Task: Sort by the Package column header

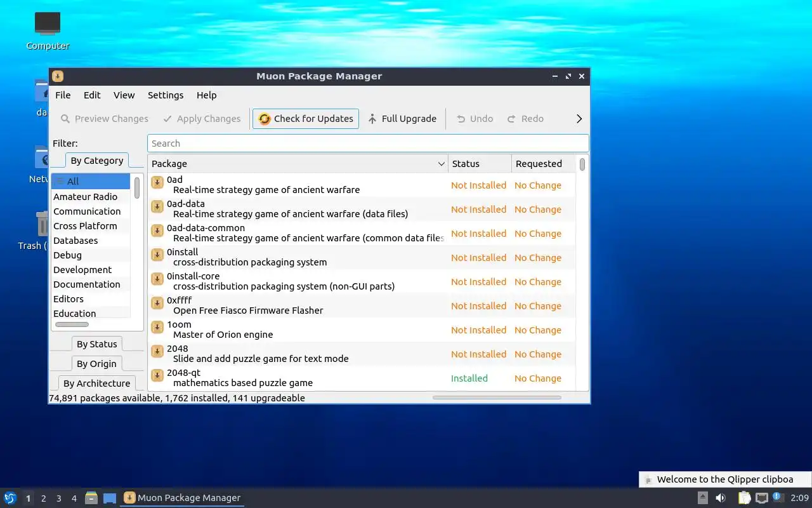Action: tap(298, 164)
